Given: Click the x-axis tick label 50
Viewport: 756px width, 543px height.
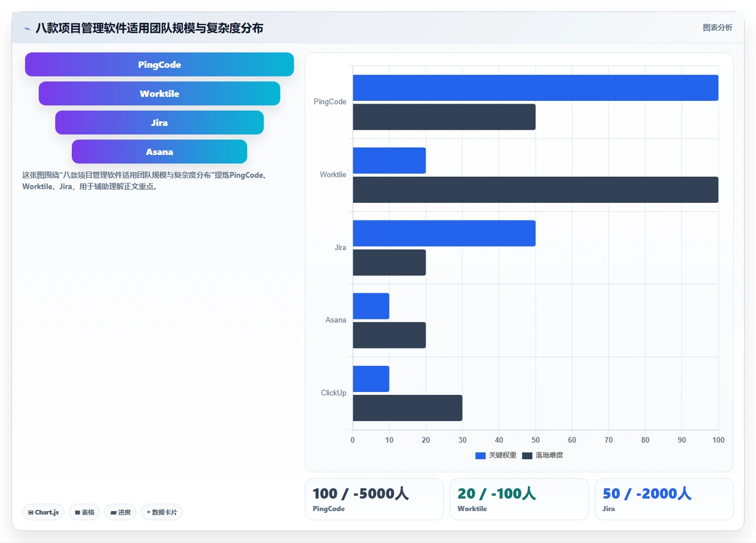Looking at the screenshot, I should coord(536,440).
